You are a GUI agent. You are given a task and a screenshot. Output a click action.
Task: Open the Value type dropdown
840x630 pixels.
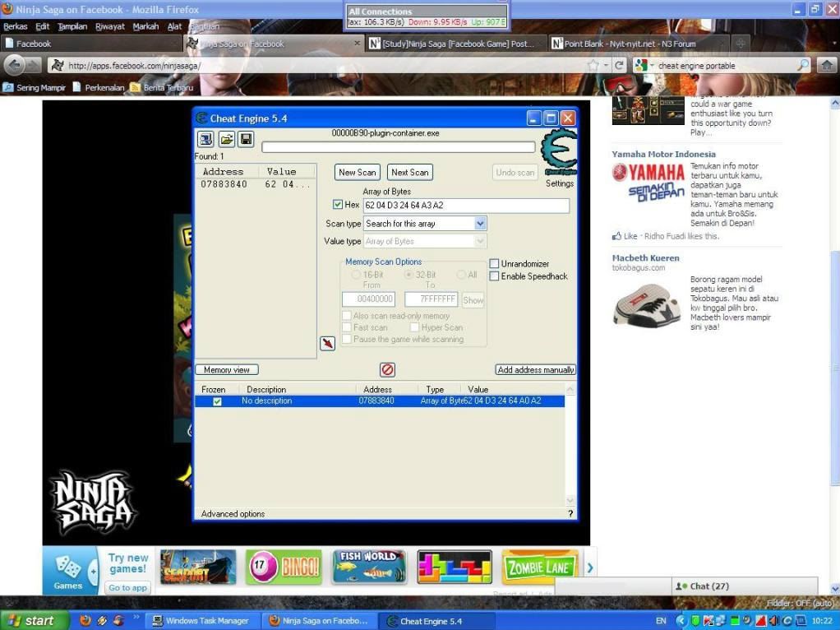tap(480, 241)
